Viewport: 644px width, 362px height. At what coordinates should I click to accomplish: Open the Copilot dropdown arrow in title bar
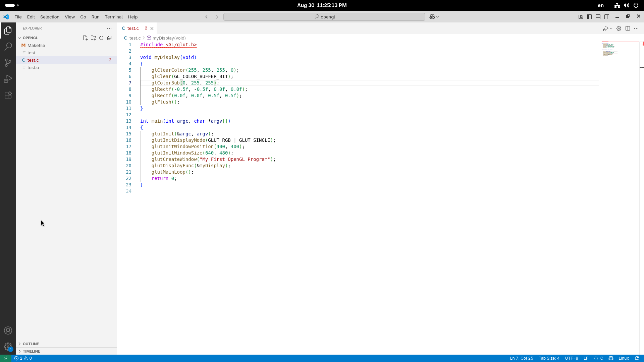[x=437, y=17]
